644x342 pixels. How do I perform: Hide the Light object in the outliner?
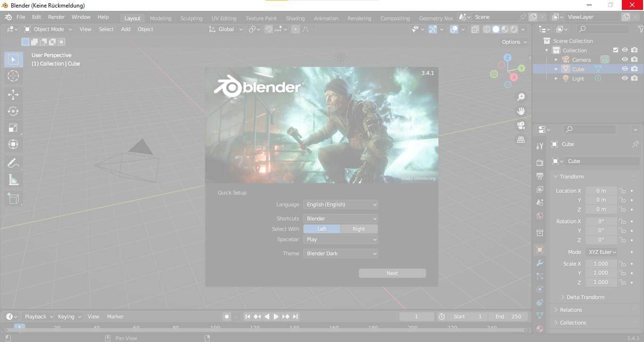pyautogui.click(x=625, y=78)
